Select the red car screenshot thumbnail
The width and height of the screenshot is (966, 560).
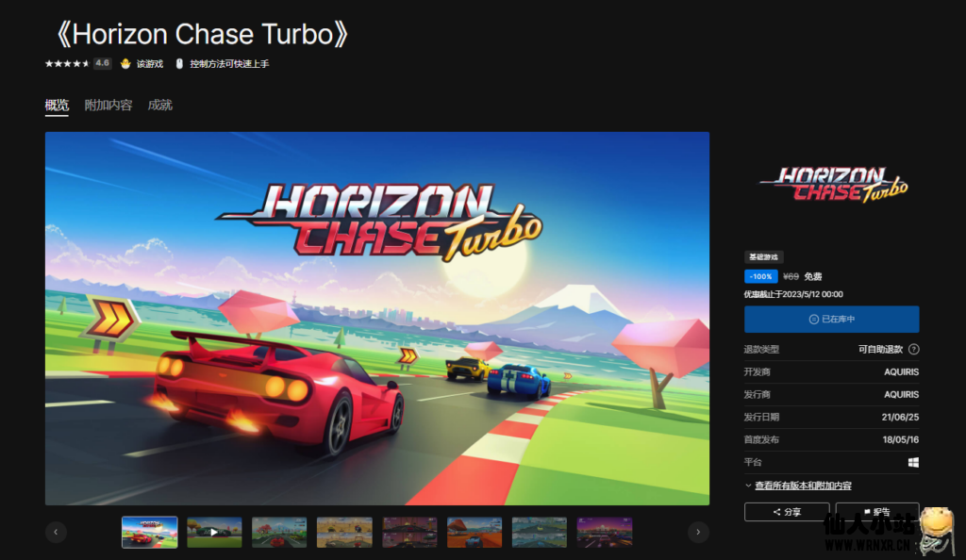tap(279, 532)
